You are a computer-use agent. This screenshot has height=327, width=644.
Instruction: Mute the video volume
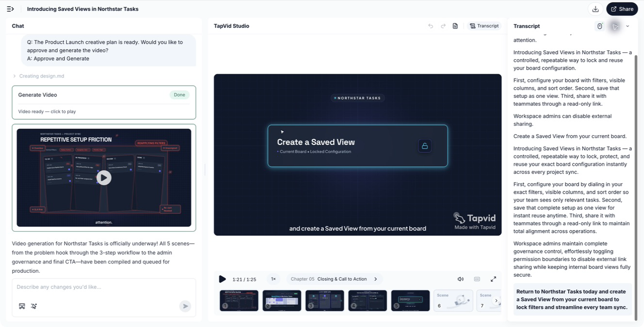click(x=461, y=279)
